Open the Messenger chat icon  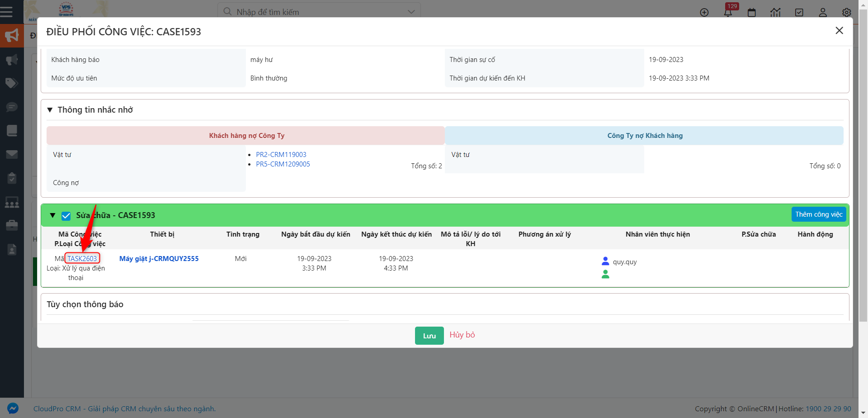pyautogui.click(x=13, y=408)
